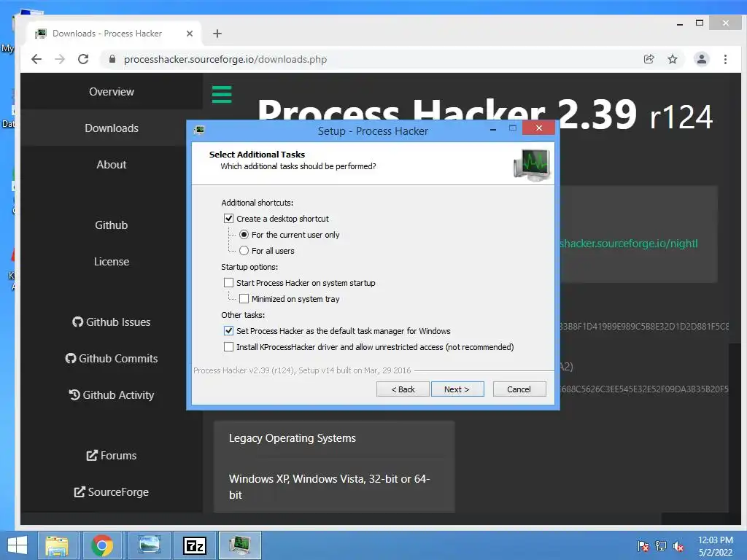Click Chrome forward arrow
This screenshot has width=747, height=560.
tap(60, 59)
